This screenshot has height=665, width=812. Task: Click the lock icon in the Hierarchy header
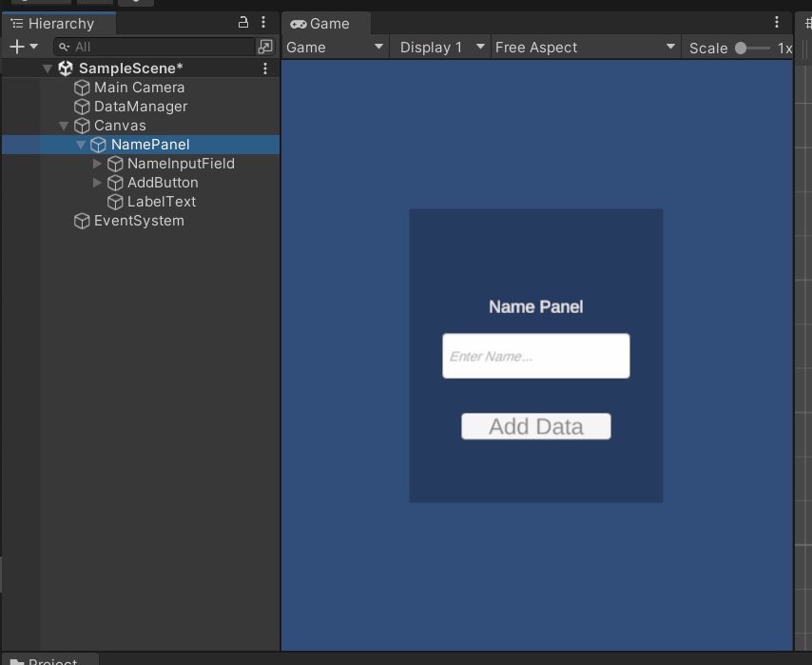(244, 22)
